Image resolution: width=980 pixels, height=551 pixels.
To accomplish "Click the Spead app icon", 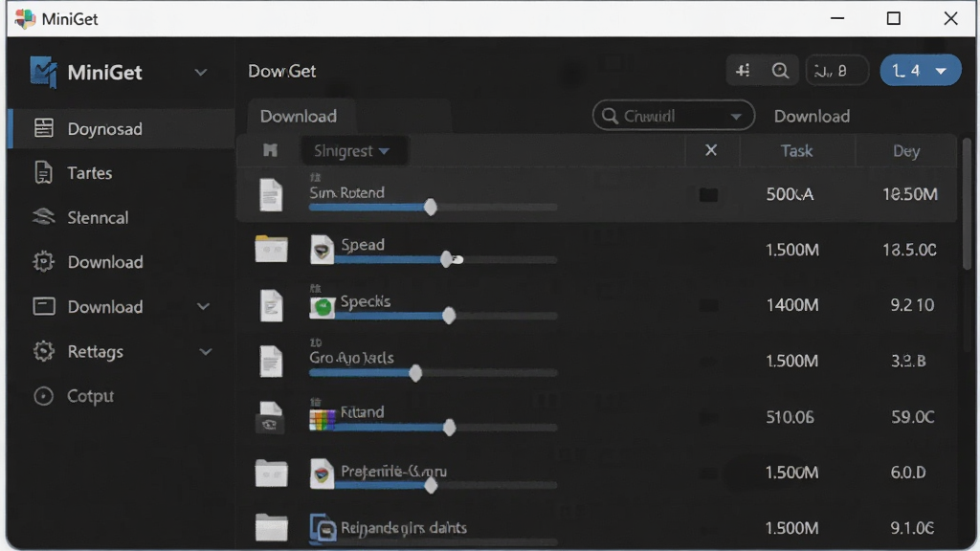I will click(322, 250).
